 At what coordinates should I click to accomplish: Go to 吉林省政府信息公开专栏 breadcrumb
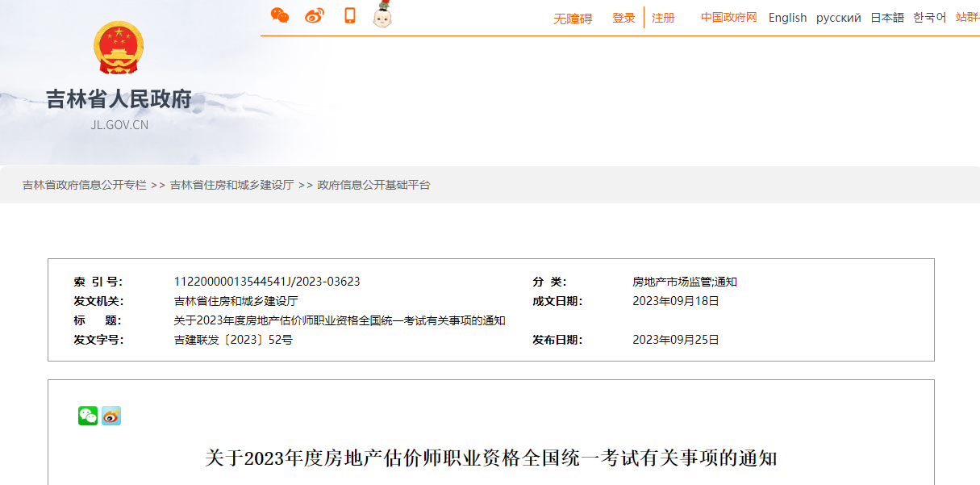point(85,185)
